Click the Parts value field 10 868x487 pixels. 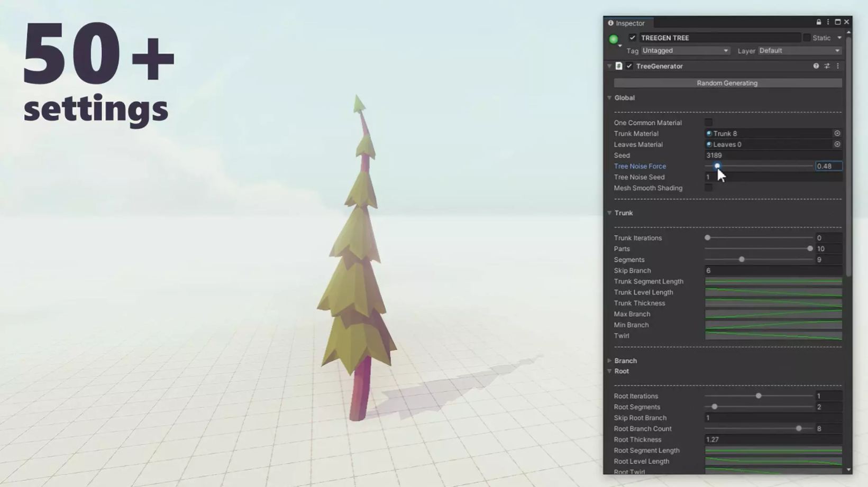828,249
